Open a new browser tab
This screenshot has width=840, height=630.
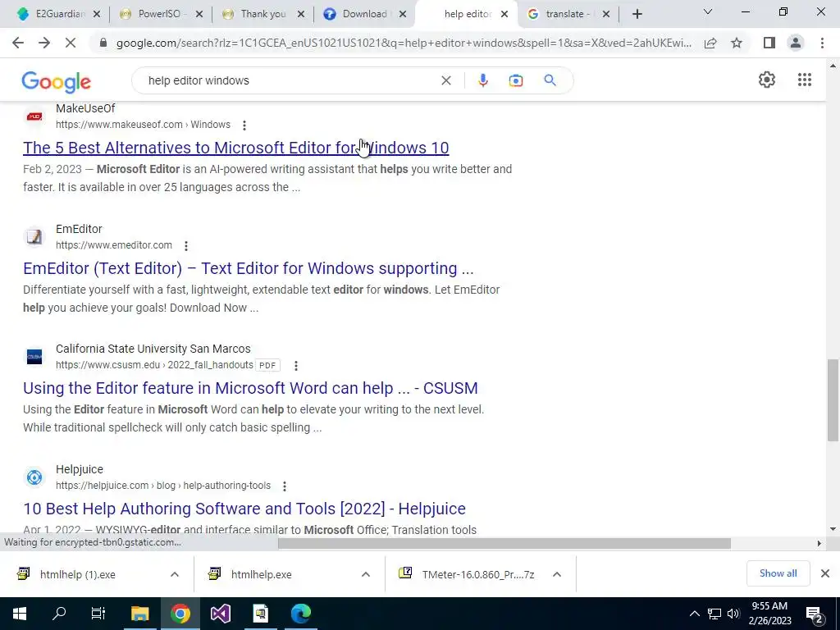pos(637,15)
